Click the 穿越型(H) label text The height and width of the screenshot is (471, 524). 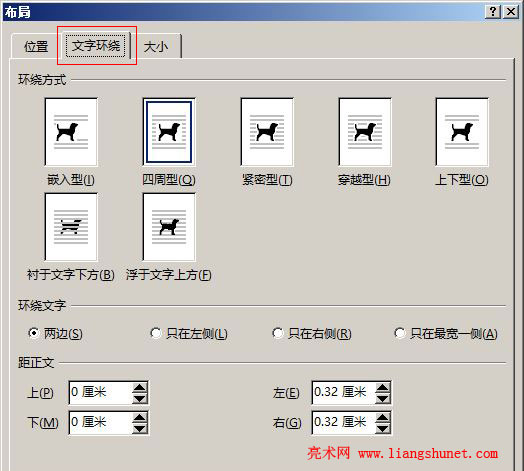[364, 180]
